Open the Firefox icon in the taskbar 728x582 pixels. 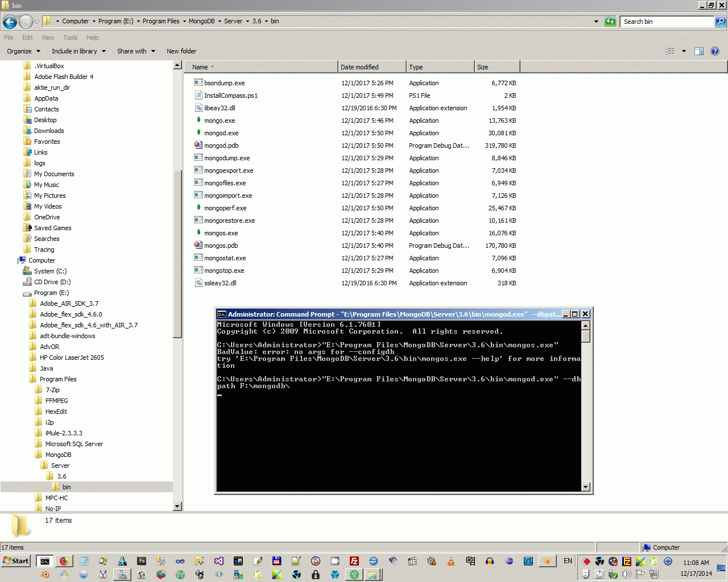pyautogui.click(x=64, y=561)
